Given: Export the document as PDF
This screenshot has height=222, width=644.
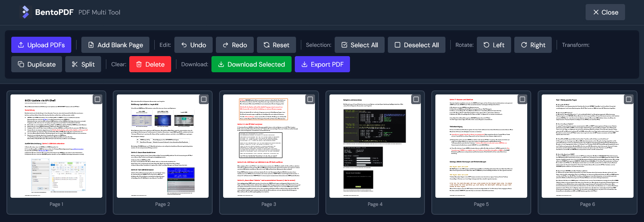Looking at the screenshot, I should pos(322,64).
